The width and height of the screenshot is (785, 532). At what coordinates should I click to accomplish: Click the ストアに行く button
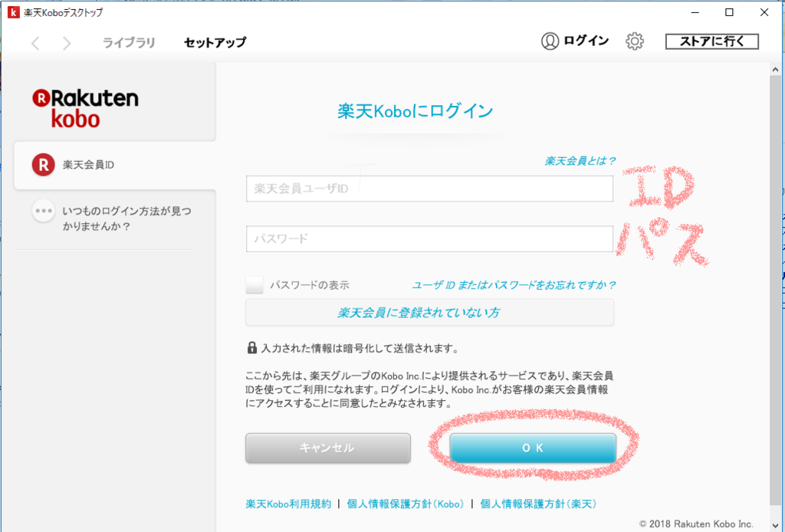pyautogui.click(x=711, y=41)
